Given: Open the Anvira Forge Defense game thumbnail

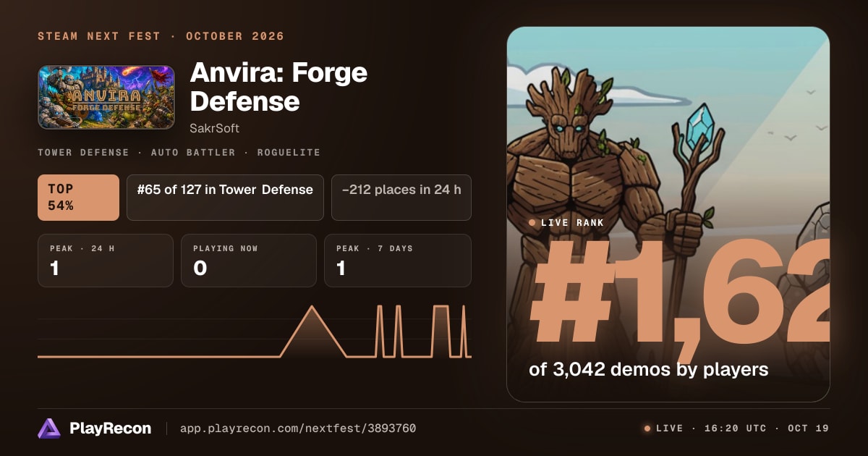Looking at the screenshot, I should click(x=106, y=97).
